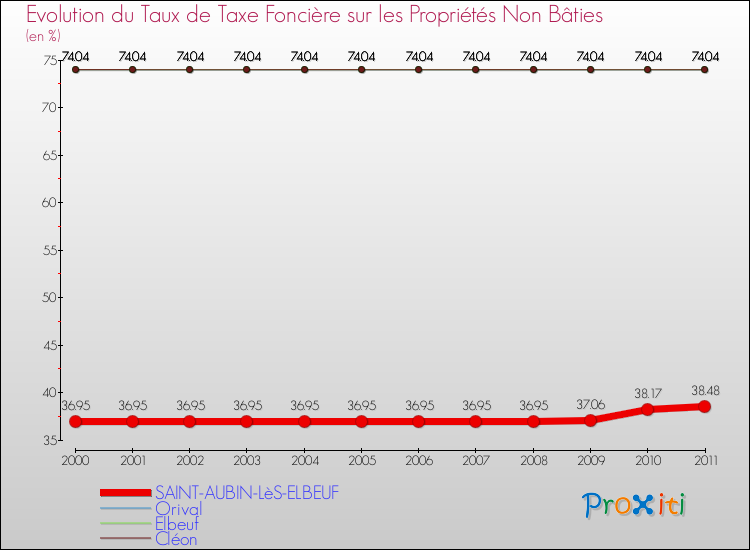Click the 75 y-axis tick label

pyautogui.click(x=50, y=60)
